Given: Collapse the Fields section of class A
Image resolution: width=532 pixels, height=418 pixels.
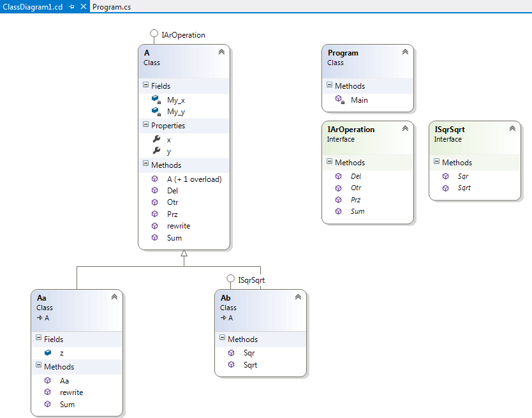Looking at the screenshot, I should point(146,84).
